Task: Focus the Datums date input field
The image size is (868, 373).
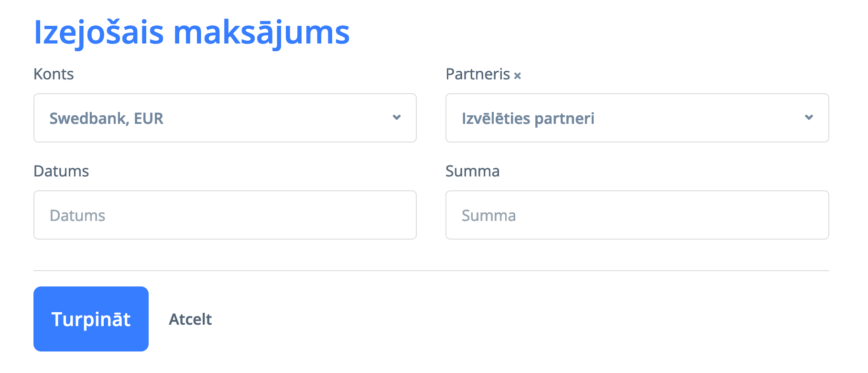Action: click(225, 215)
